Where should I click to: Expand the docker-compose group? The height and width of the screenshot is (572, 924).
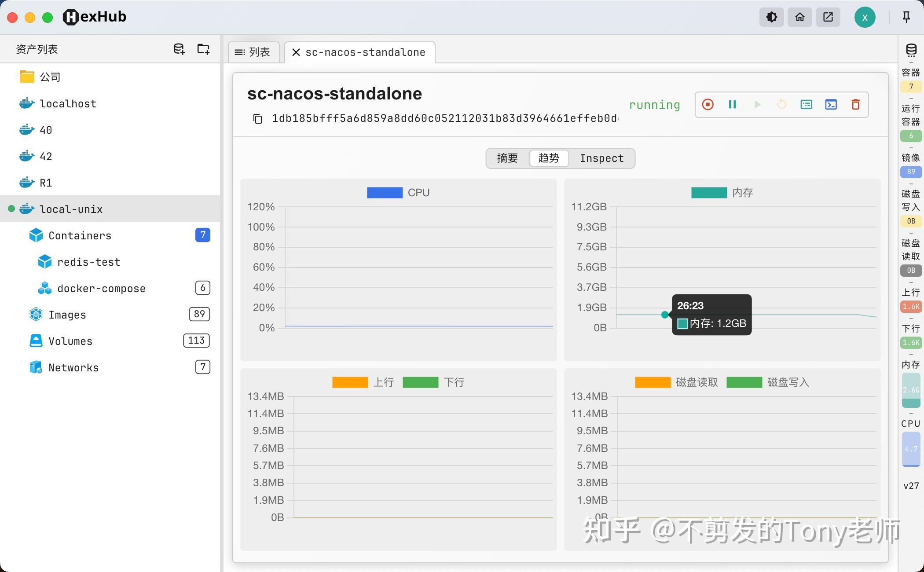pyautogui.click(x=101, y=288)
